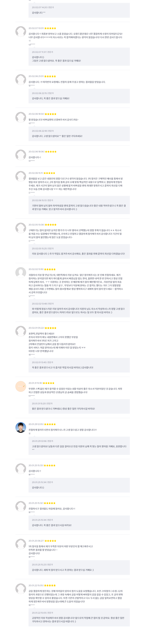The width and height of the screenshot is (144, 644).
Task: Click the profile icon of the 20.02.06 21:01 review
Action: click(x=21, y=79)
